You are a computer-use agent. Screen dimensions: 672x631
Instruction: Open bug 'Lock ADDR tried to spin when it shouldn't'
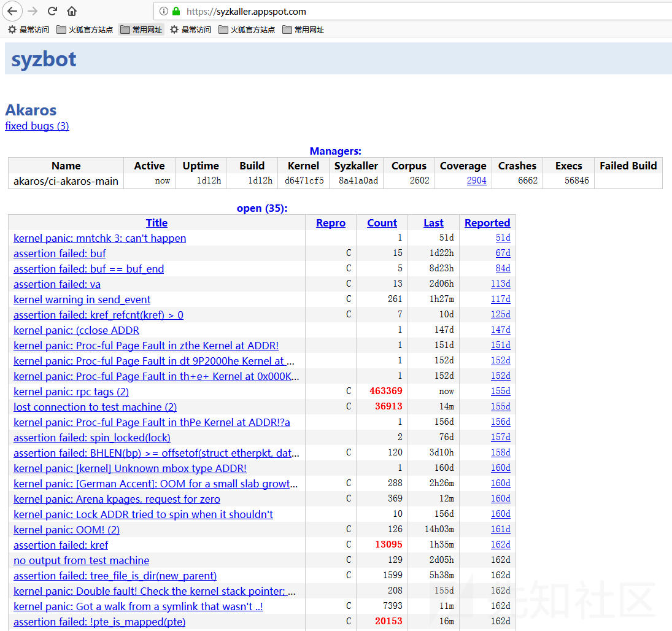point(143,515)
